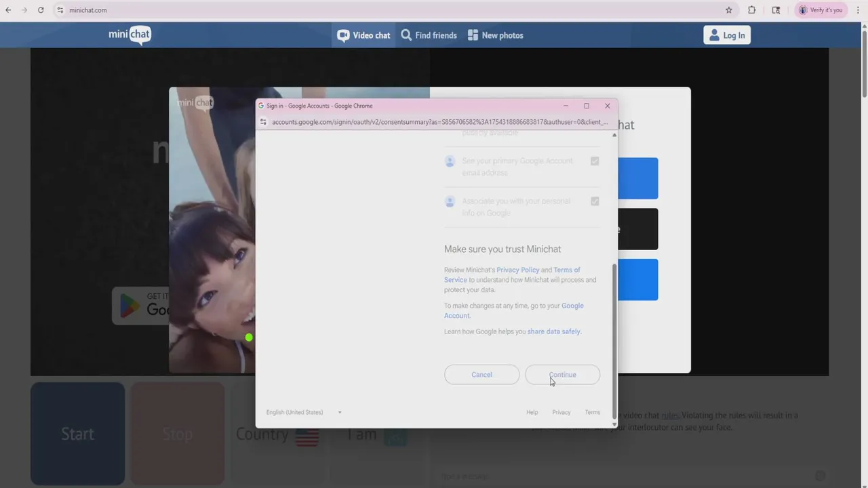Reload the minichat.com page

(41, 10)
